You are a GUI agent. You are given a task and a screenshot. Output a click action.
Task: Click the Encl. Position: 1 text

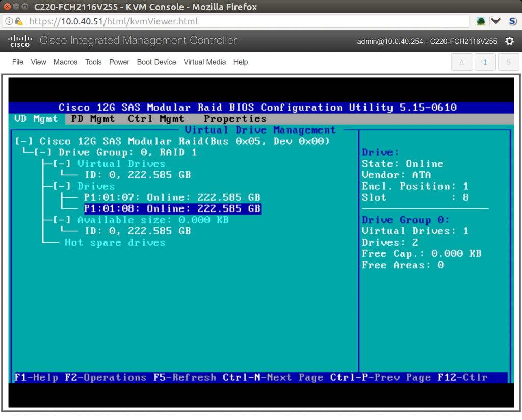click(415, 186)
